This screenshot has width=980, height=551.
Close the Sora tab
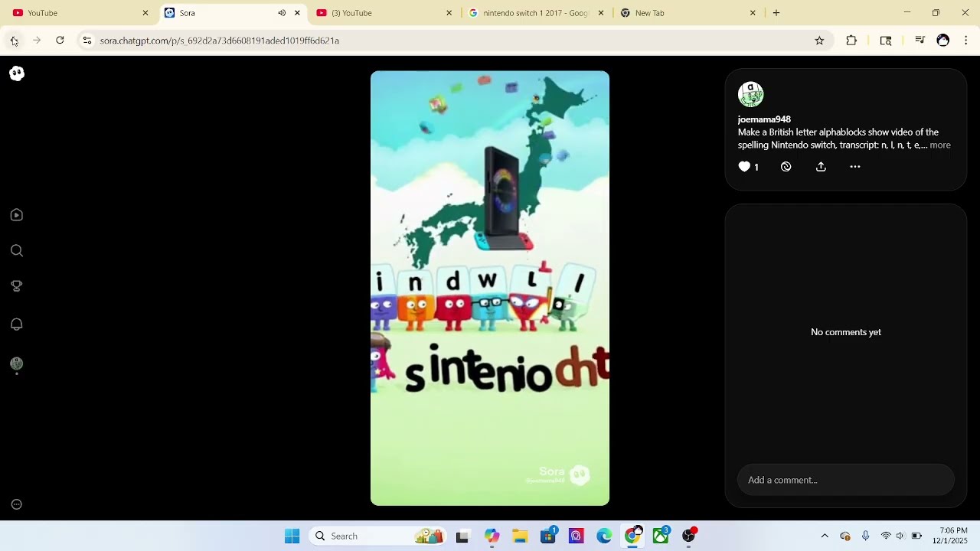click(297, 13)
